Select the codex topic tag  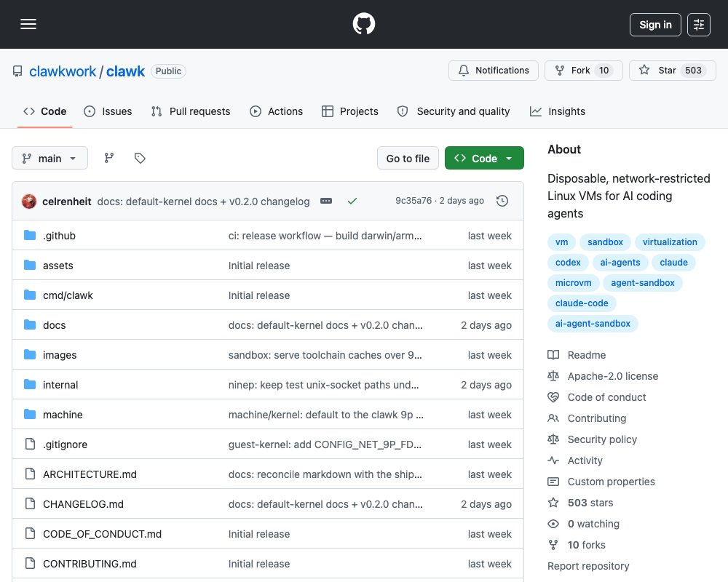(568, 263)
